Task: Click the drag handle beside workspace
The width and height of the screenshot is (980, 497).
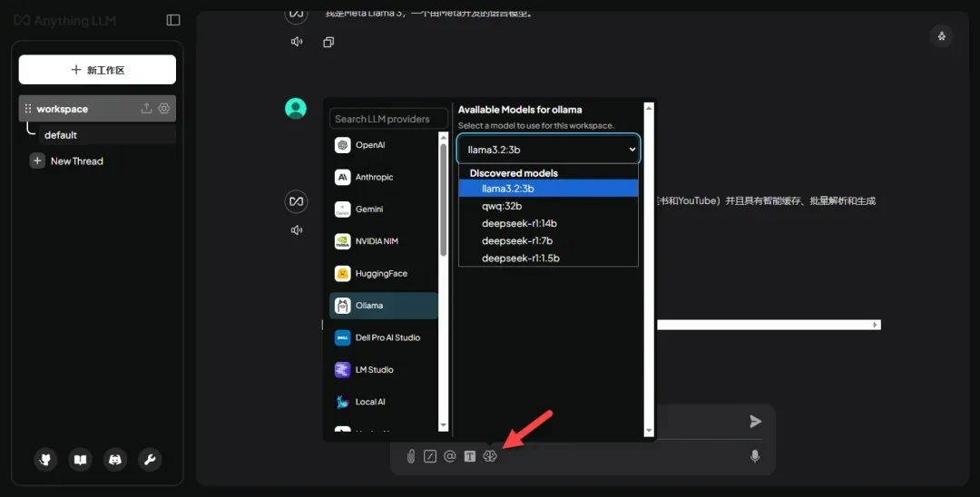Action: [x=27, y=109]
